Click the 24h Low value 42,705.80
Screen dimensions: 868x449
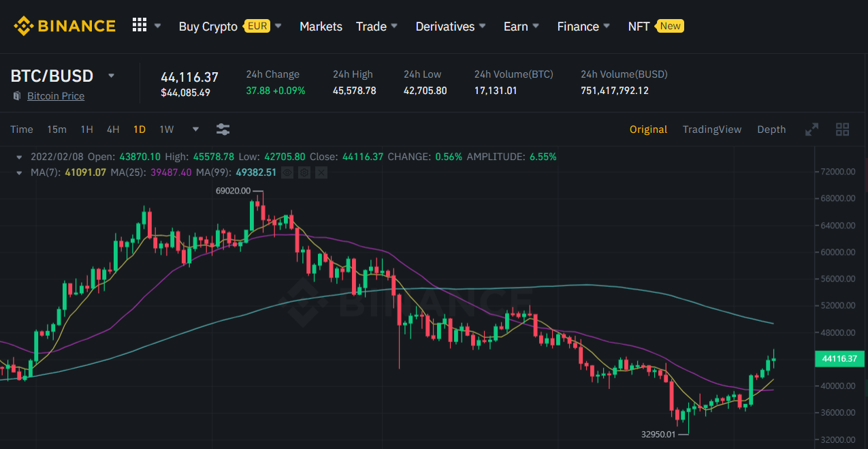[x=425, y=91]
